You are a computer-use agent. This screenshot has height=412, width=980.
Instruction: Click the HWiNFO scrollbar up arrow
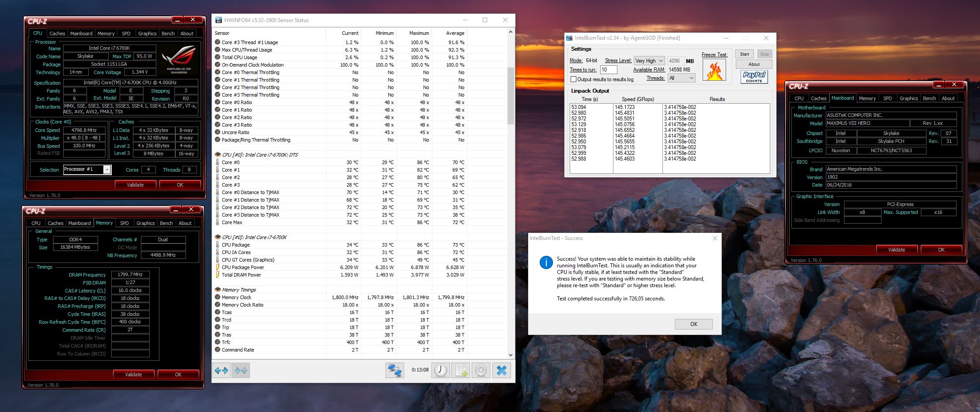click(511, 32)
